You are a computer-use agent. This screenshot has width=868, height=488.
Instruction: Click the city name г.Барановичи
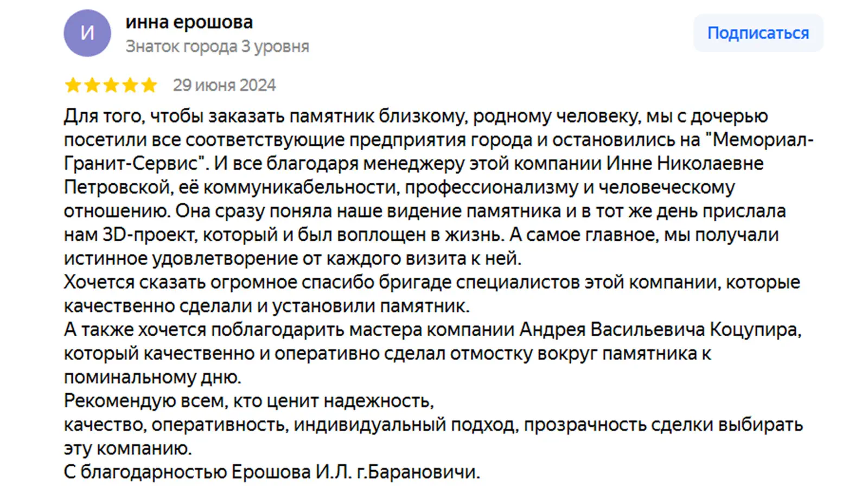(x=418, y=472)
